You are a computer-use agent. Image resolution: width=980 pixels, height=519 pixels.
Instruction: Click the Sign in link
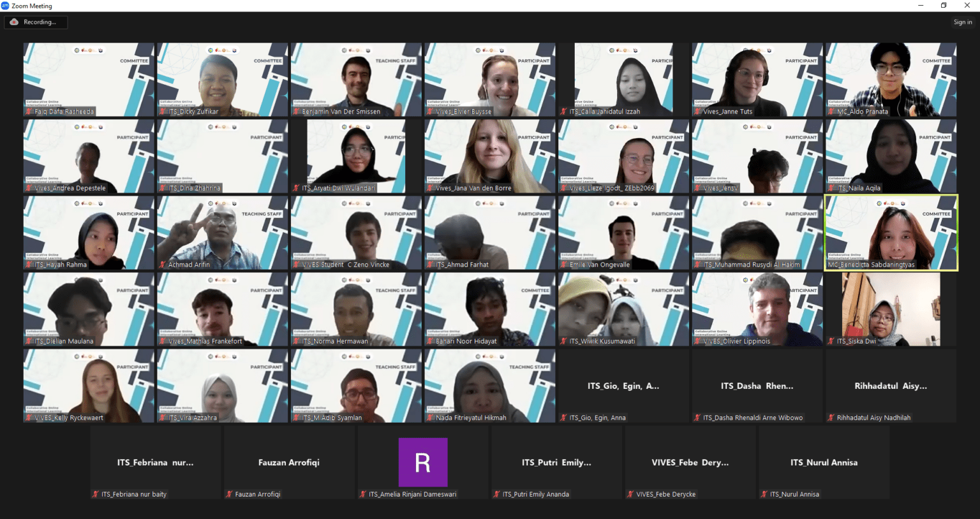[962, 22]
